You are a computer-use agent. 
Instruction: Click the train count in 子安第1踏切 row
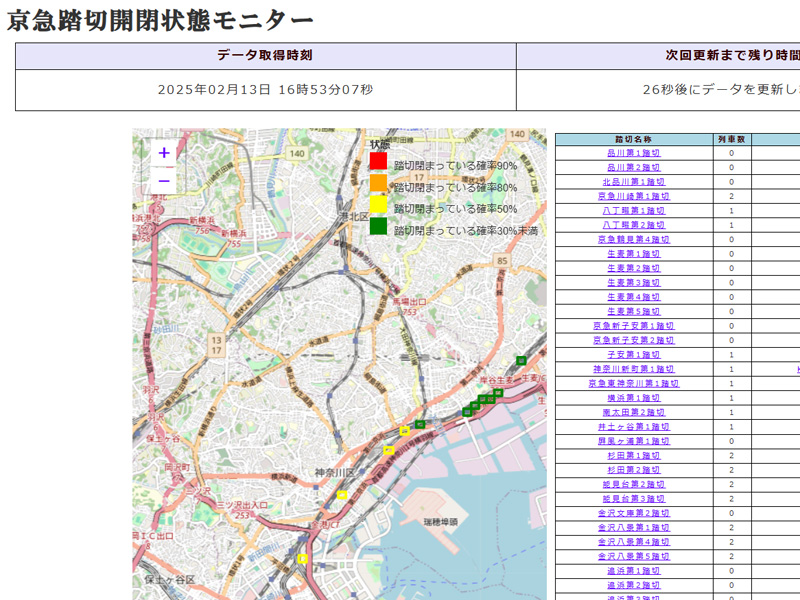coord(732,355)
